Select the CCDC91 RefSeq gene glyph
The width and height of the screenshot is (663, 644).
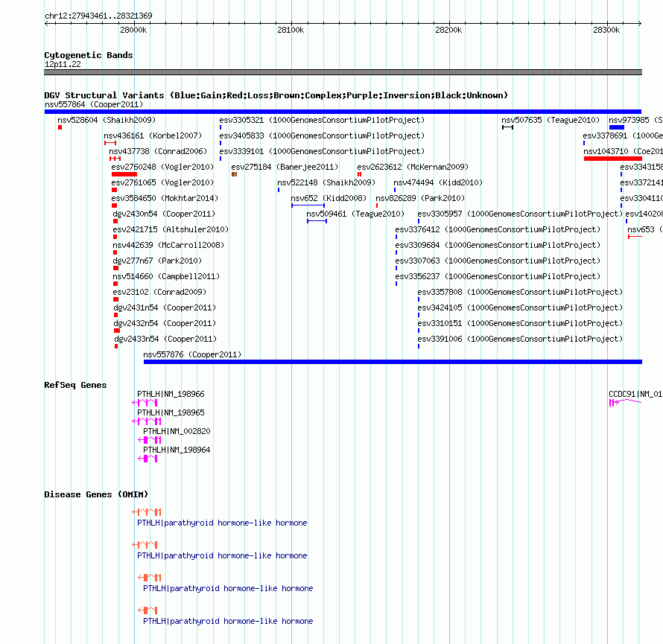625,403
